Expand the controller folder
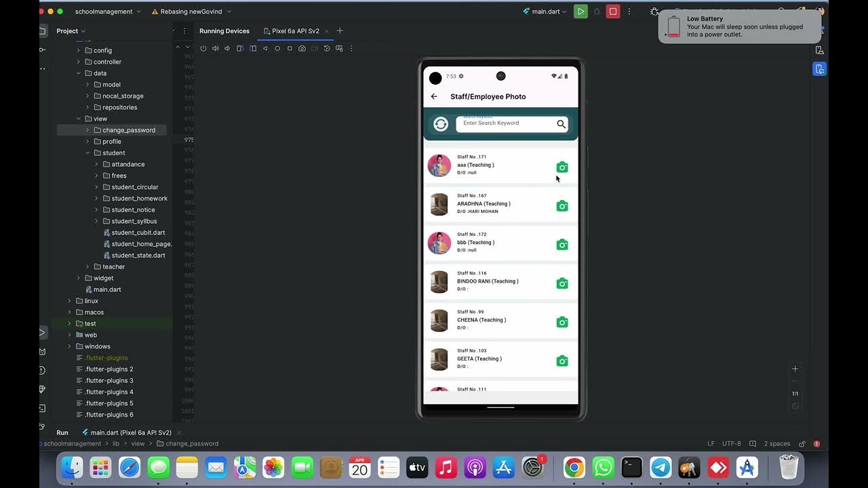The image size is (868, 488). [78, 62]
